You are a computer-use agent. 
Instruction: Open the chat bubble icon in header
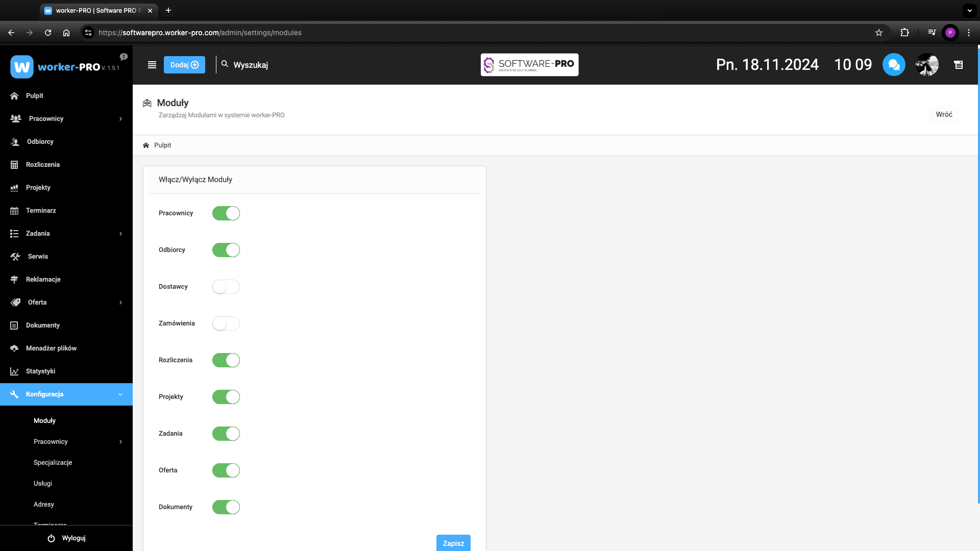click(x=893, y=65)
